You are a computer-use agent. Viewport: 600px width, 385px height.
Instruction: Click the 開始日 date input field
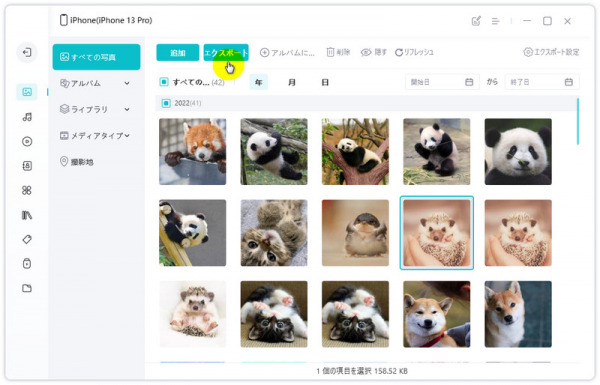442,82
